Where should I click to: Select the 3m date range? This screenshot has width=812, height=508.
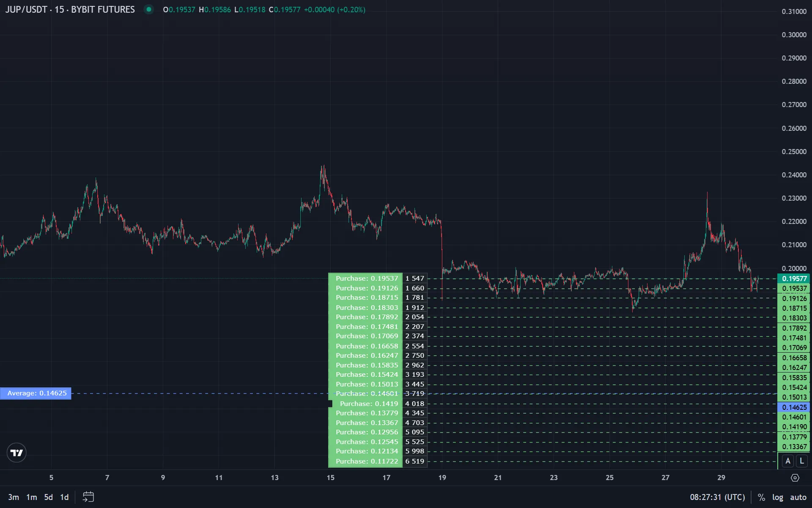14,497
